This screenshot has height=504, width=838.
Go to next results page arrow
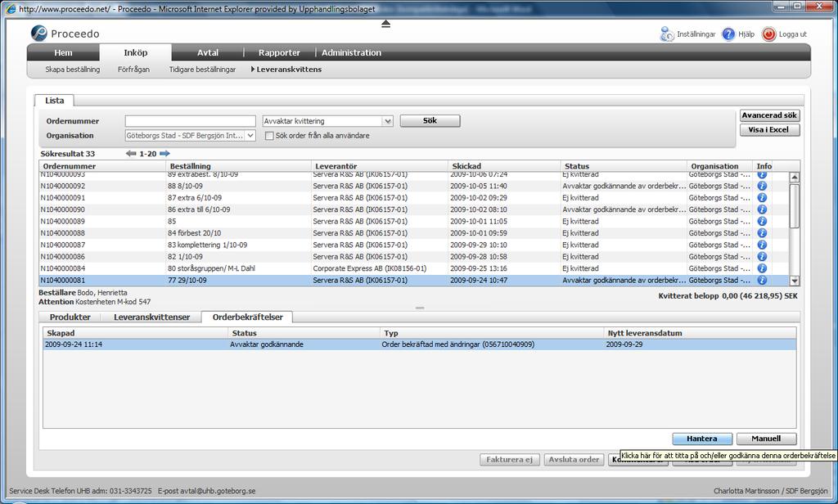[x=164, y=153]
